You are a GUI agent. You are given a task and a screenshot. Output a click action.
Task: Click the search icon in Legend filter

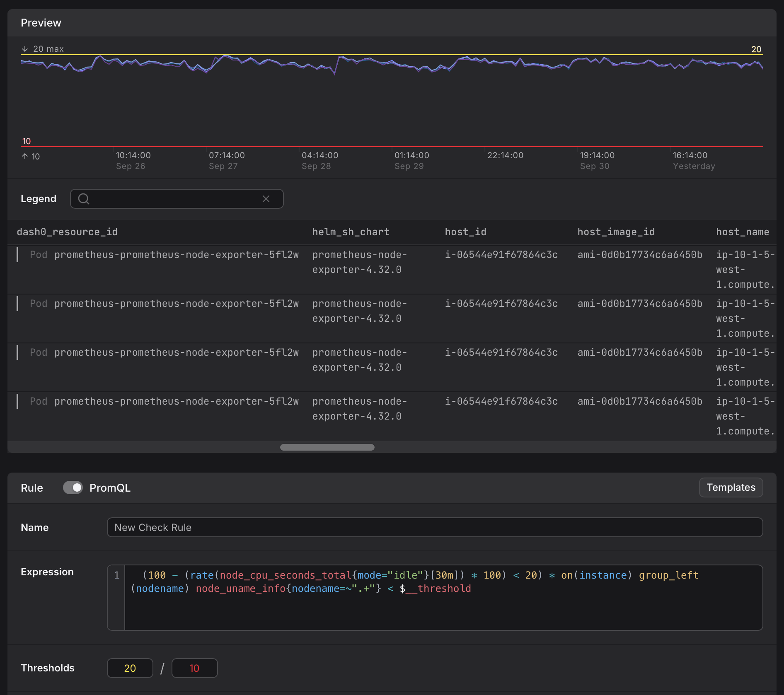pyautogui.click(x=84, y=199)
